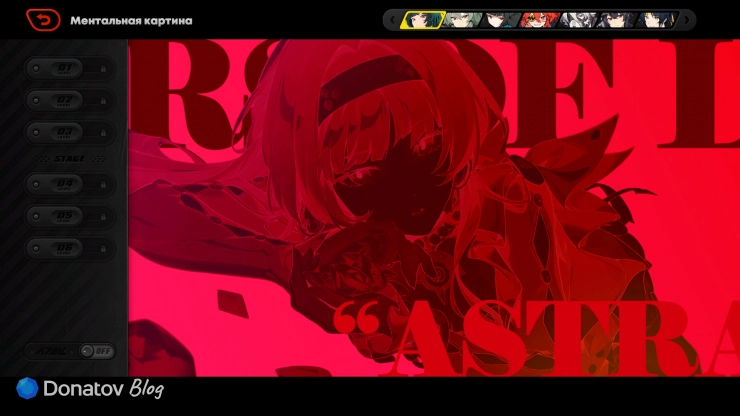
Task: Select the highlighted teal-haired character avatar
Action: (x=422, y=20)
